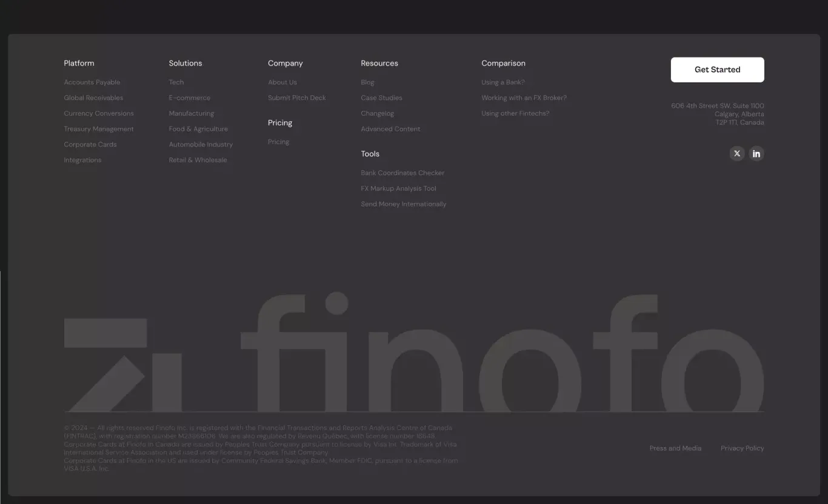Screen dimensions: 828x504
Task: Click the '606 4th Street SW, Suite 1100' address line
Action: coord(718,106)
